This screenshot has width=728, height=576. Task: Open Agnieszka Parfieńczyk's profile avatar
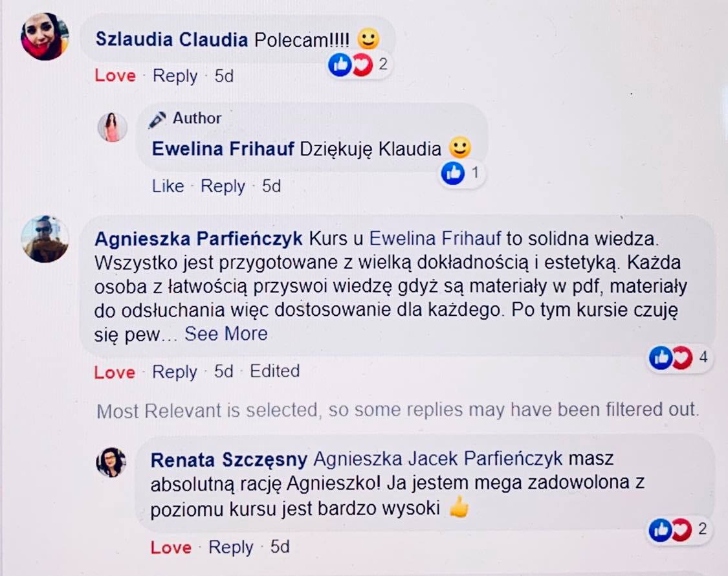point(45,239)
